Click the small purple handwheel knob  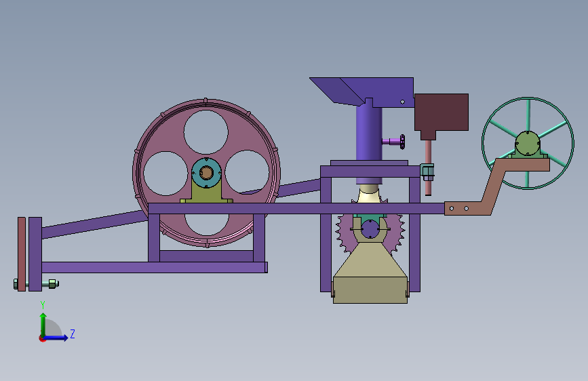pyautogui.click(x=394, y=142)
